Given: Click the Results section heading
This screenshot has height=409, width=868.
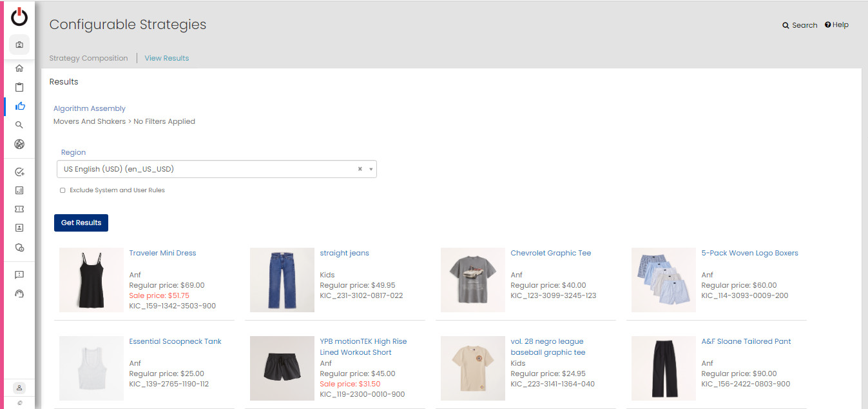Looking at the screenshot, I should [x=64, y=82].
